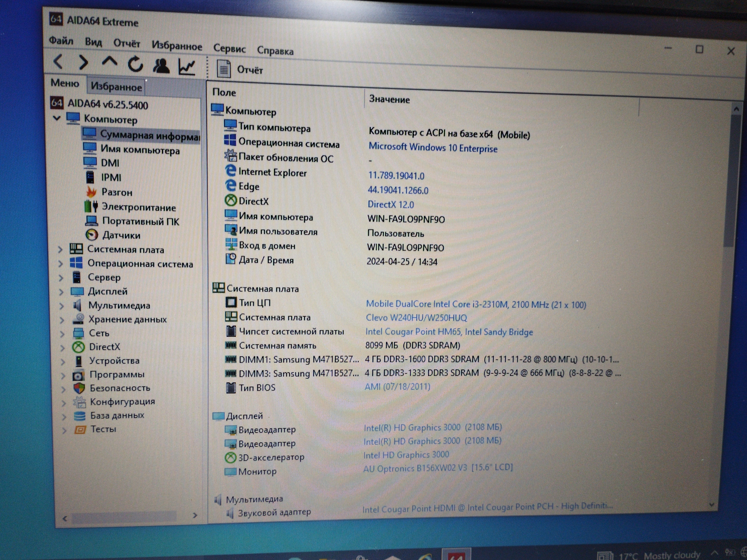747x560 pixels.
Task: Click vertical scrollbar down arrow
Action: [712, 505]
